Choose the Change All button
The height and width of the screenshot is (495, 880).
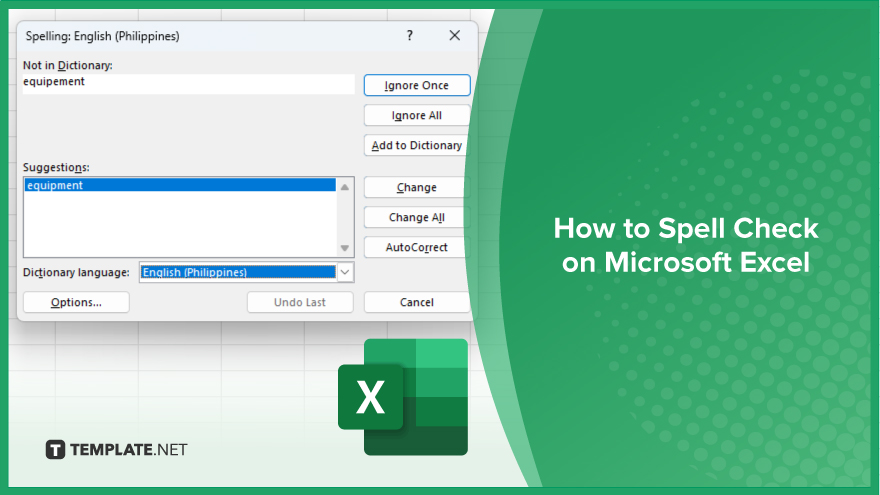pos(416,217)
